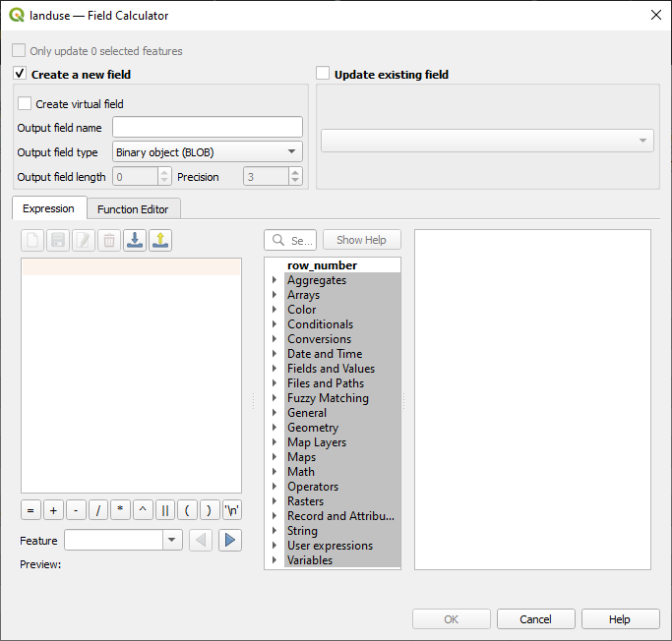Insert the string concatenation || operator
The height and width of the screenshot is (641, 672).
point(165,510)
